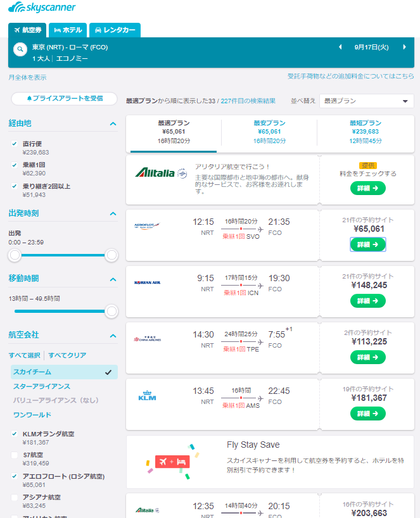Click the 9月17日(火) date label
Image resolution: width=420 pixels, height=518 pixels.
point(371,47)
